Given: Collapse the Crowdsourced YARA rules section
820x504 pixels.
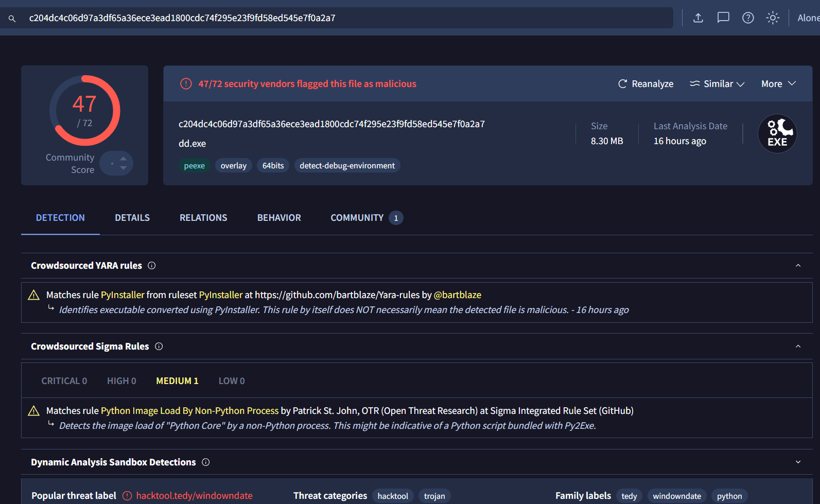Looking at the screenshot, I should click(798, 266).
